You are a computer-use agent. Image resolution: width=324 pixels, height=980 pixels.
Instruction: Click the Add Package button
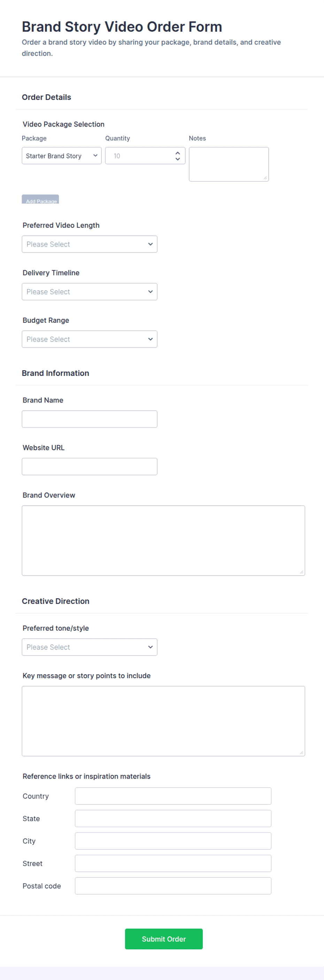pos(40,199)
